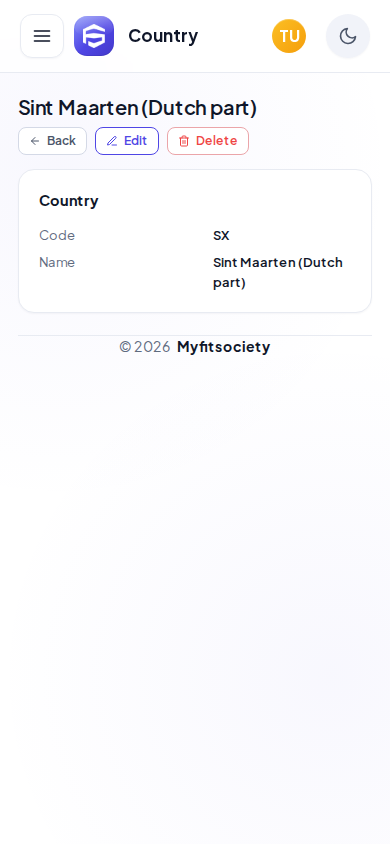Delete the Sint Maarten country record
This screenshot has width=390, height=844.
(x=208, y=141)
